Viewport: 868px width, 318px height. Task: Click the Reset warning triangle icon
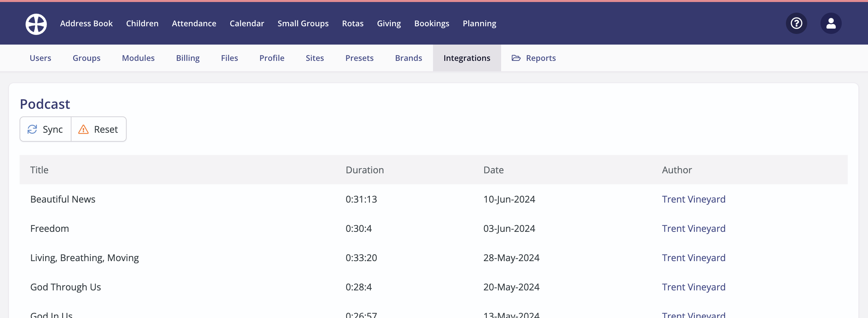(x=83, y=129)
